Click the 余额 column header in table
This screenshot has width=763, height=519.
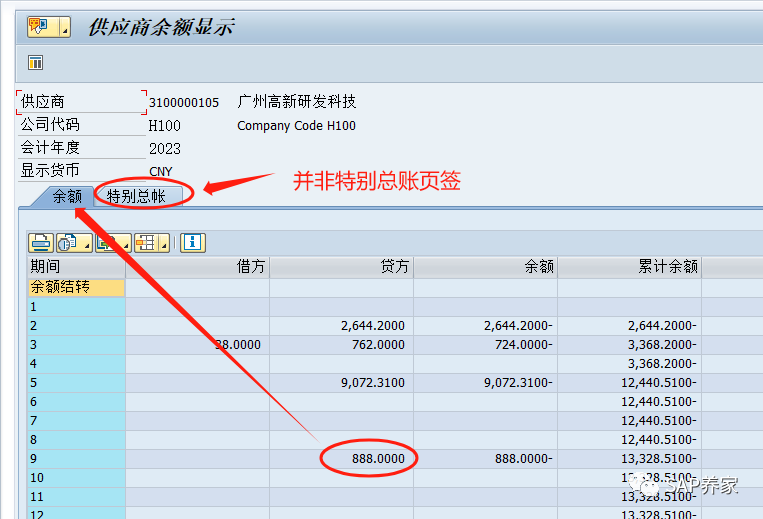point(486,267)
